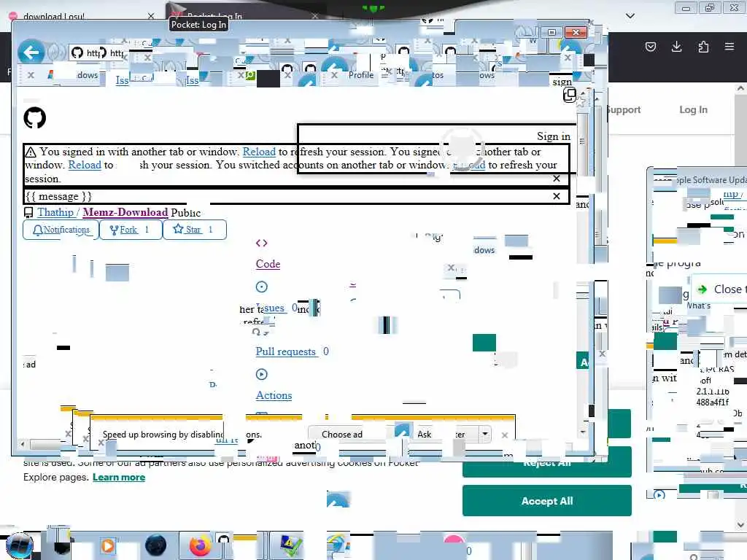Screen dimensions: 747x560
Task: Open the Issues tab of the repository
Action: (x=274, y=308)
